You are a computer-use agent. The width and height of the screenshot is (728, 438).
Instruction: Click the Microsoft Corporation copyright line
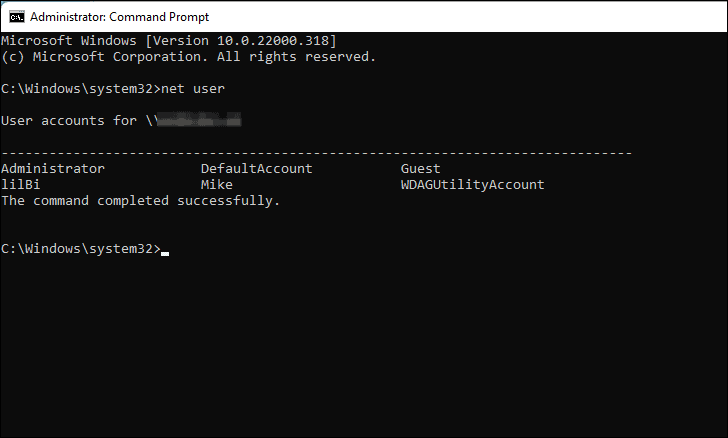click(x=188, y=56)
